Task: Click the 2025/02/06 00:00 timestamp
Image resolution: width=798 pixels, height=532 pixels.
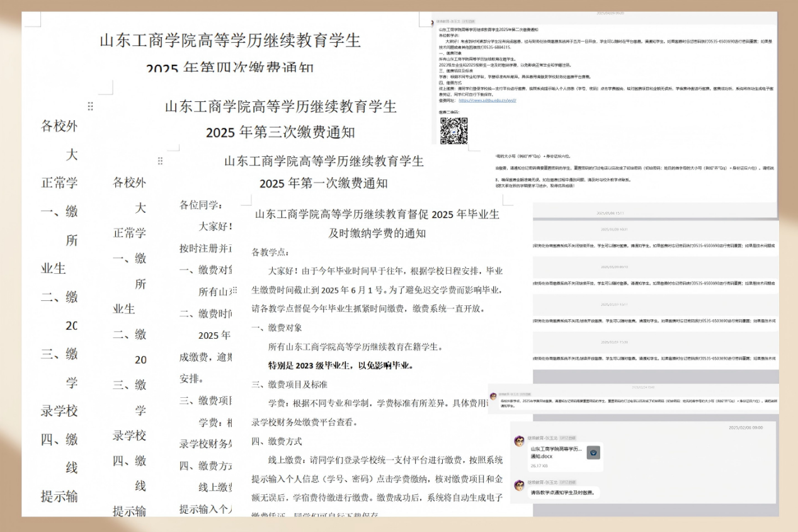Action: (746, 427)
